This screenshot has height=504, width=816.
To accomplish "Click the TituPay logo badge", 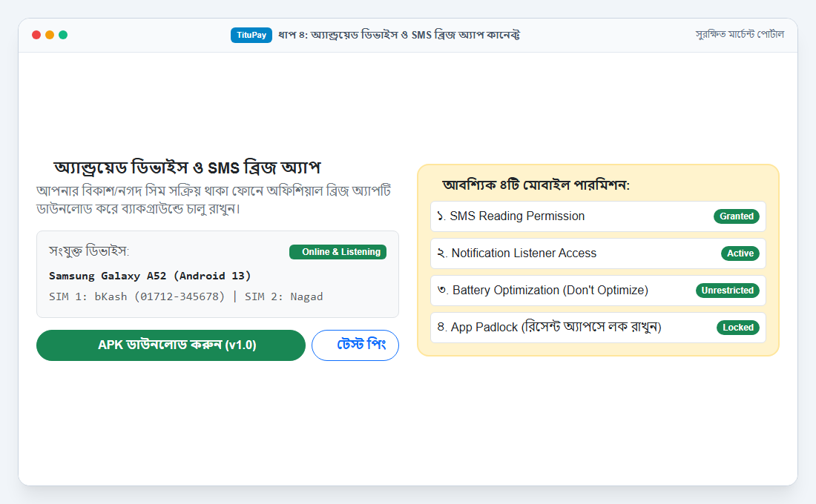I will point(251,35).
